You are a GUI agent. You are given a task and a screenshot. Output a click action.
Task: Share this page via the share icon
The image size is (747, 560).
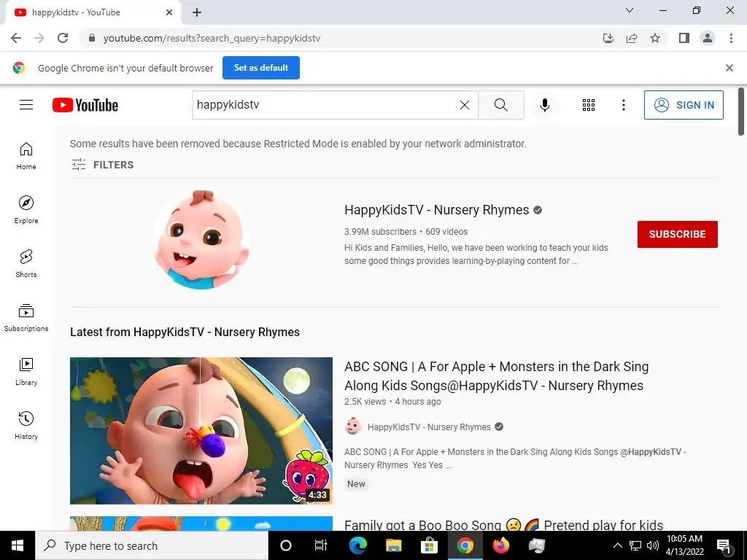[x=632, y=38]
